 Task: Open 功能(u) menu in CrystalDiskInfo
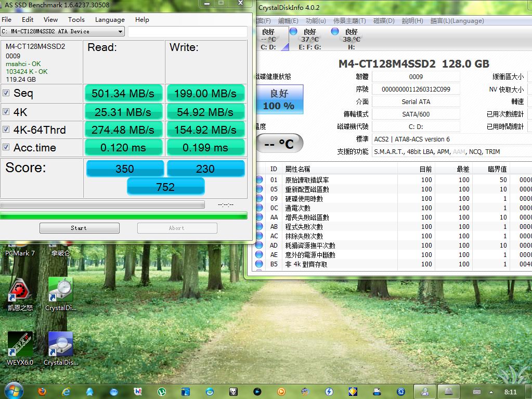316,21
